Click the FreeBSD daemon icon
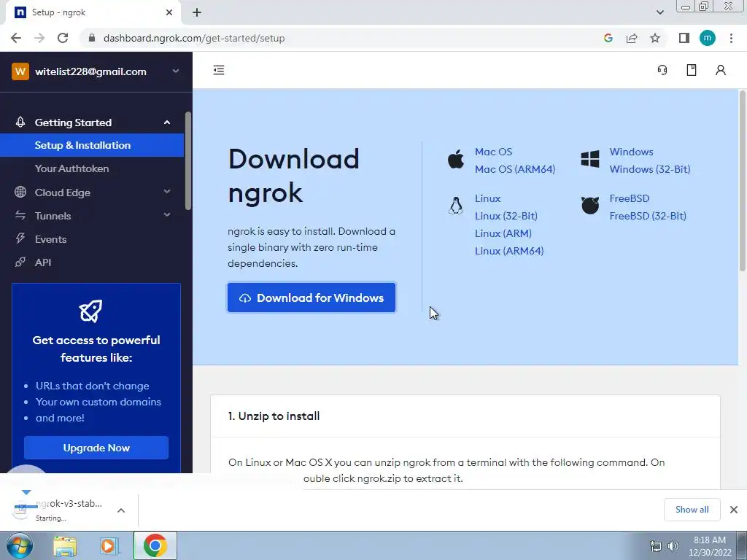This screenshot has height=560, width=747. pos(590,206)
